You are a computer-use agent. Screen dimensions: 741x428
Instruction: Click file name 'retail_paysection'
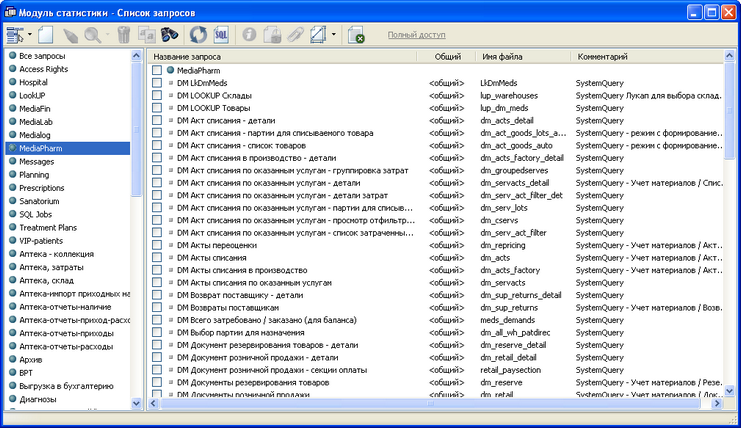(510, 370)
